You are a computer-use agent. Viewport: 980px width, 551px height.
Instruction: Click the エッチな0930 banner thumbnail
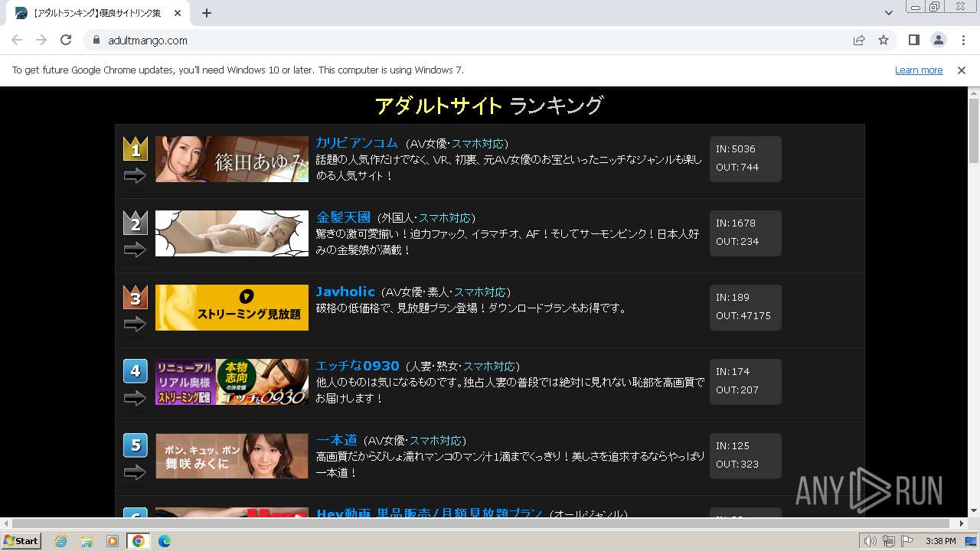point(232,382)
